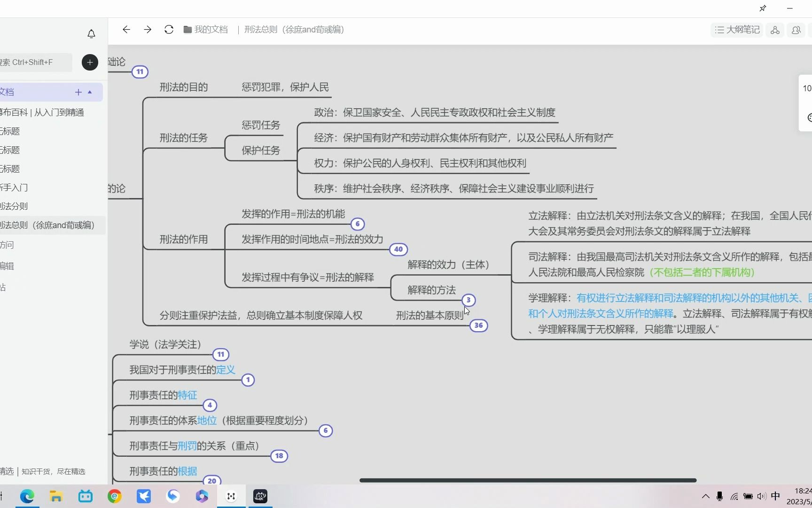The width and height of the screenshot is (812, 508).
Task: Expand the 11 badge on 学说（法学关注）
Action: pos(221,355)
